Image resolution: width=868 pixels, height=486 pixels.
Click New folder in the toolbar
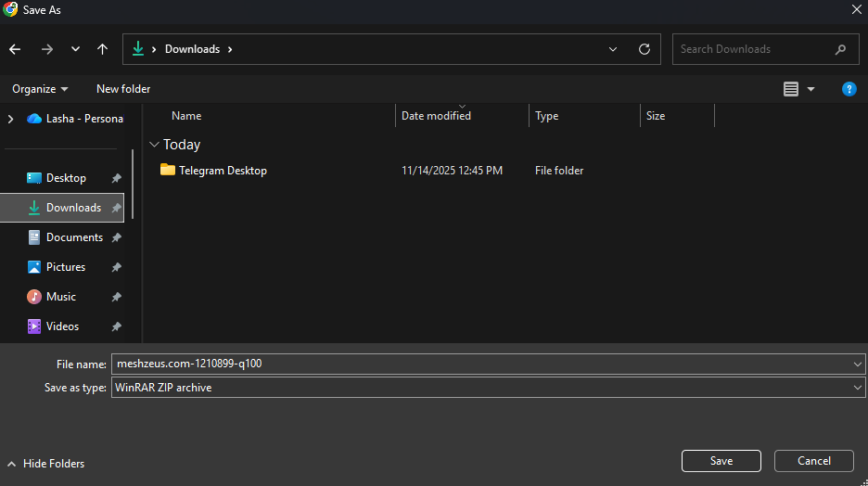click(123, 89)
